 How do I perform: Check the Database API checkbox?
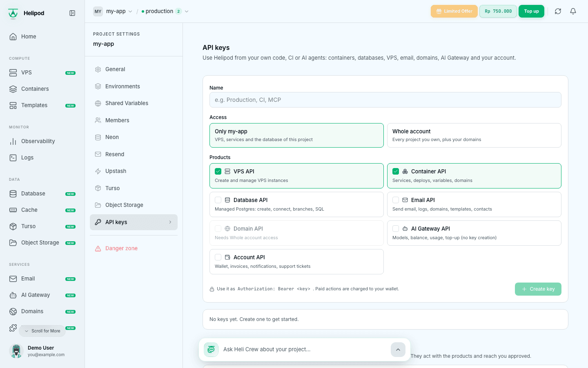(218, 200)
